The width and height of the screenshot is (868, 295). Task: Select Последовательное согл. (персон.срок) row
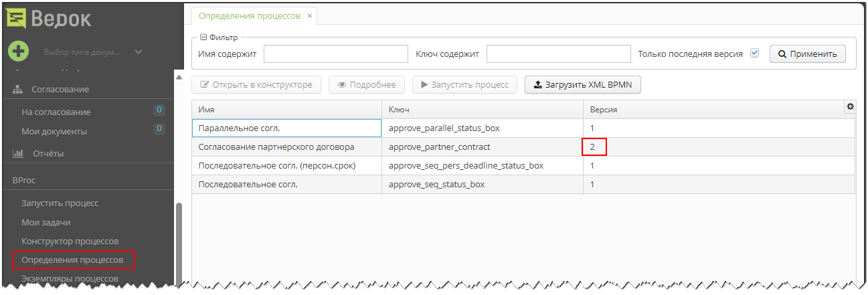pos(523,165)
